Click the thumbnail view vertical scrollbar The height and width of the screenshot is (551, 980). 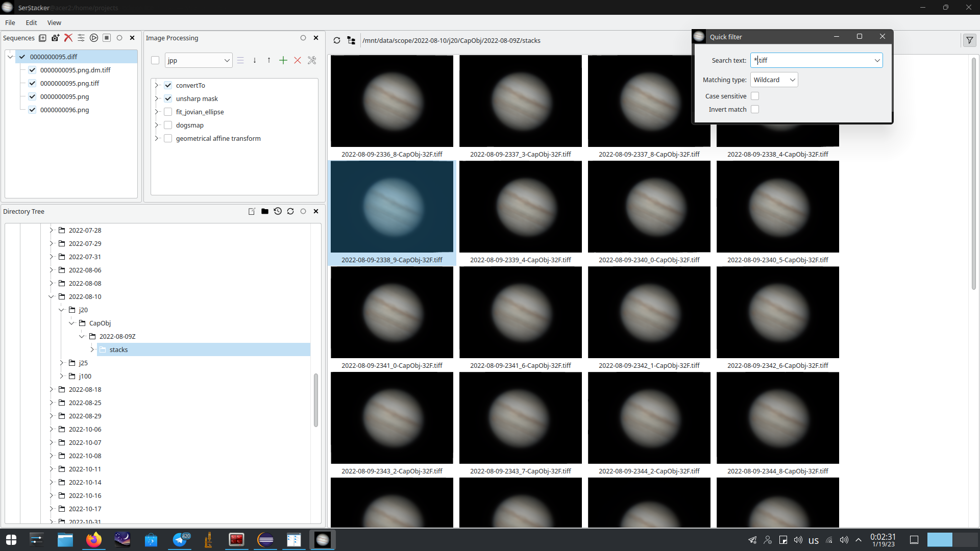point(973,173)
